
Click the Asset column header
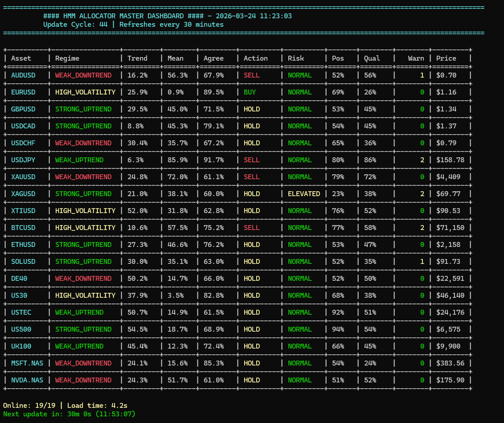tap(21, 58)
